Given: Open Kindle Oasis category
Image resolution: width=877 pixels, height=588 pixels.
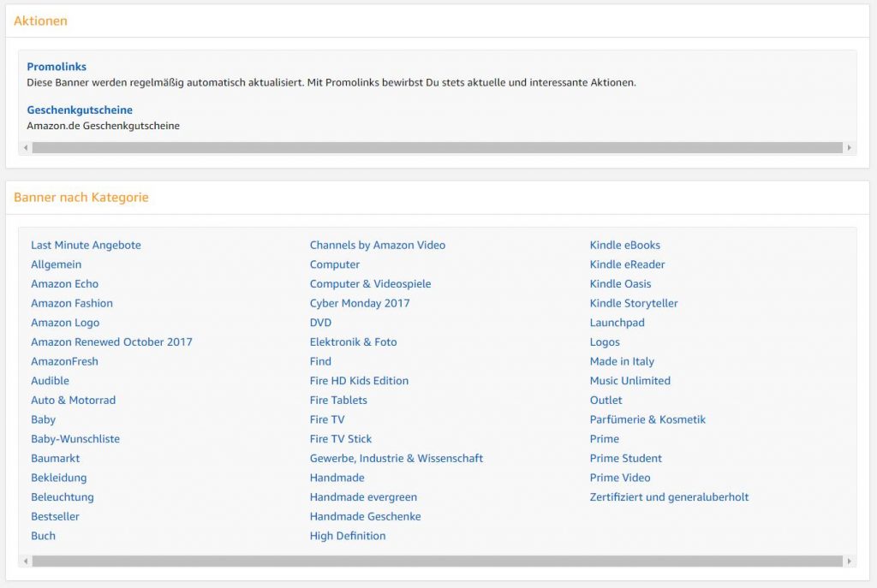Looking at the screenshot, I should tap(620, 284).
